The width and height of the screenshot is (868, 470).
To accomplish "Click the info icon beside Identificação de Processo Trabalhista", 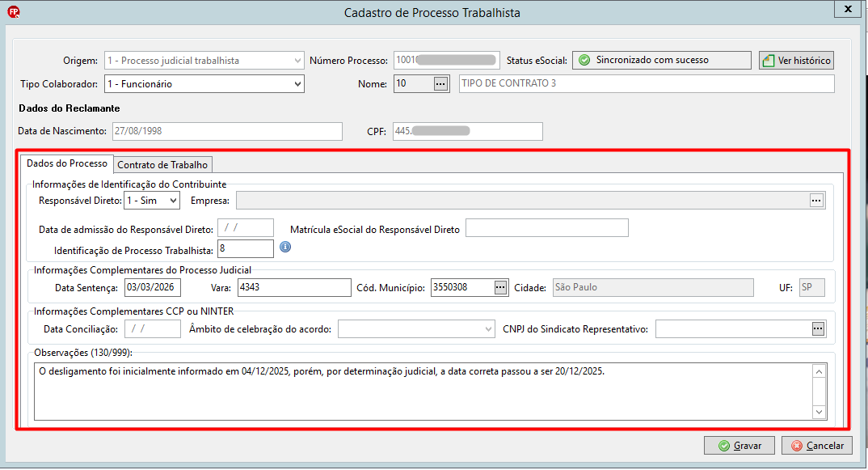I will coord(285,247).
